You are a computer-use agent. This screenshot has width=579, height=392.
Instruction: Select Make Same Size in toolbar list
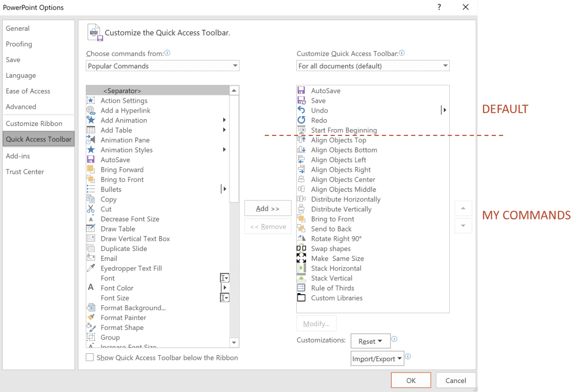(x=373, y=258)
